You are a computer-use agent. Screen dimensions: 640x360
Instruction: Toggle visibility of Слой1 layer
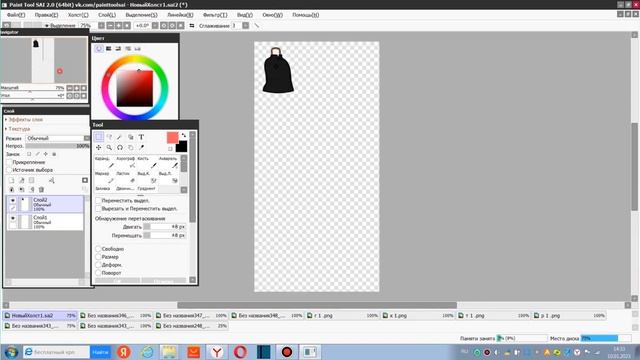point(13,218)
